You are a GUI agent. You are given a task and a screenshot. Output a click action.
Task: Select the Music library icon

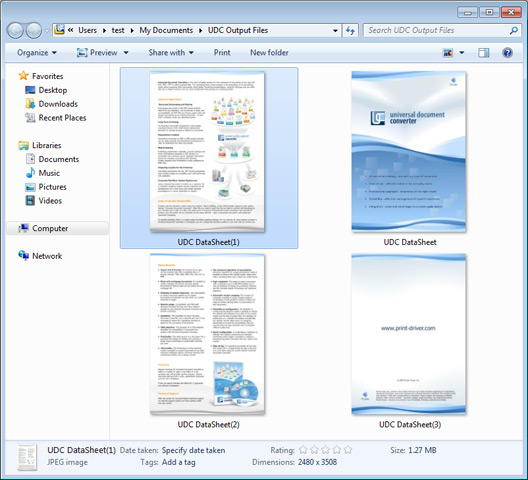[30, 173]
